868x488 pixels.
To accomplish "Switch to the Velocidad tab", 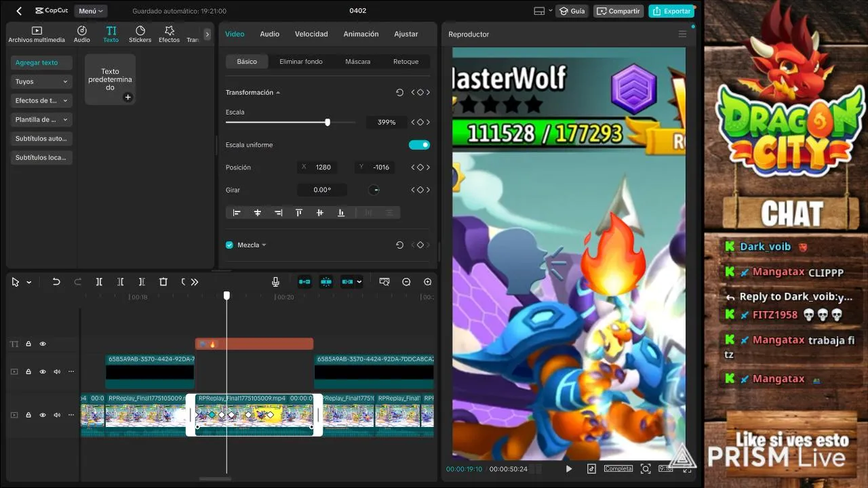I will (x=311, y=34).
